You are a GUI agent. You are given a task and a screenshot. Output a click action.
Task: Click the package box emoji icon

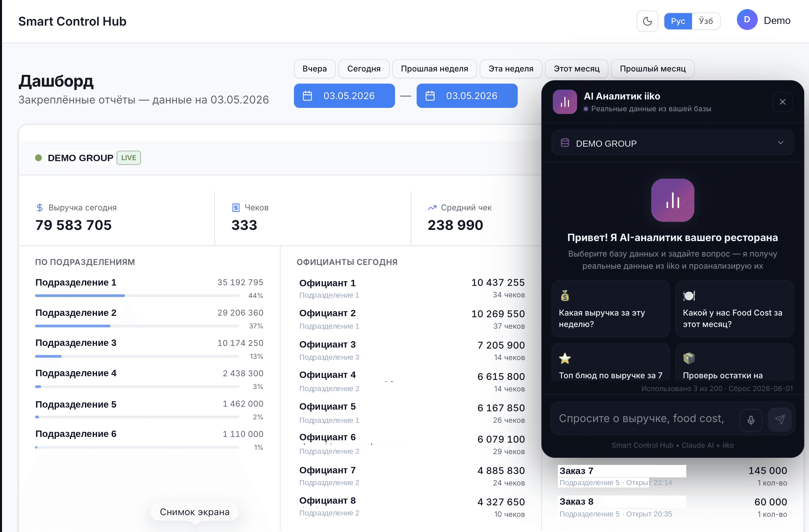click(689, 358)
